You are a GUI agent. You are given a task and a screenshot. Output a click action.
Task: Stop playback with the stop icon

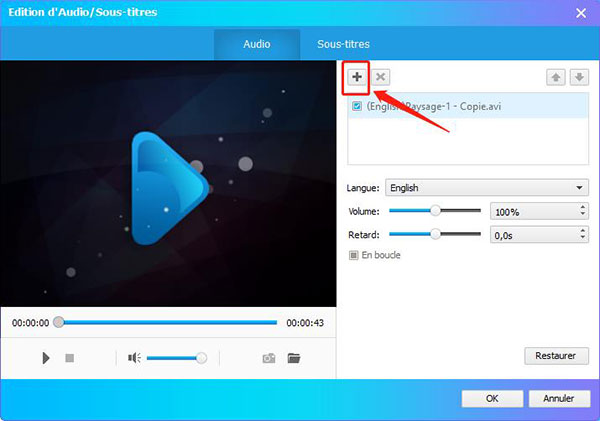[70, 358]
